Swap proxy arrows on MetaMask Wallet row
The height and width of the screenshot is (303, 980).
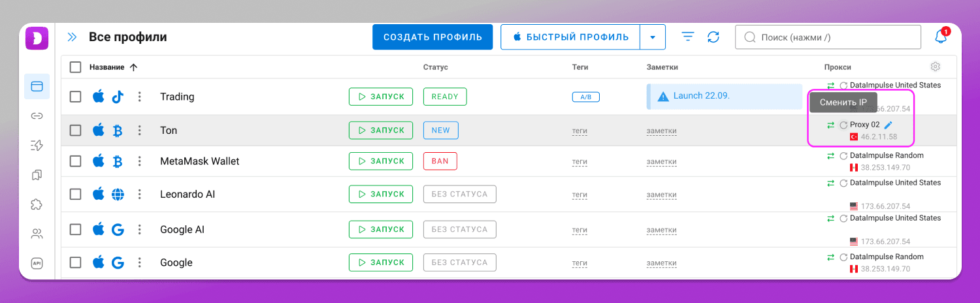point(830,155)
